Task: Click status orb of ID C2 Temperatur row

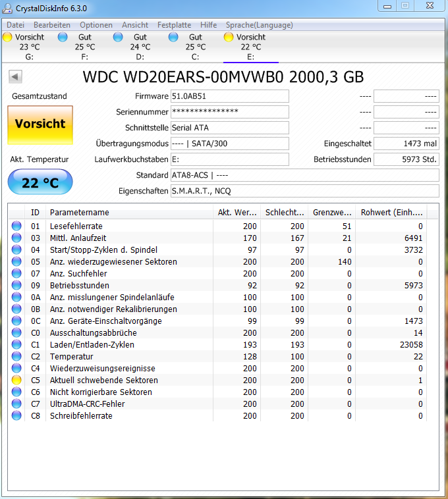Action: tap(16, 356)
